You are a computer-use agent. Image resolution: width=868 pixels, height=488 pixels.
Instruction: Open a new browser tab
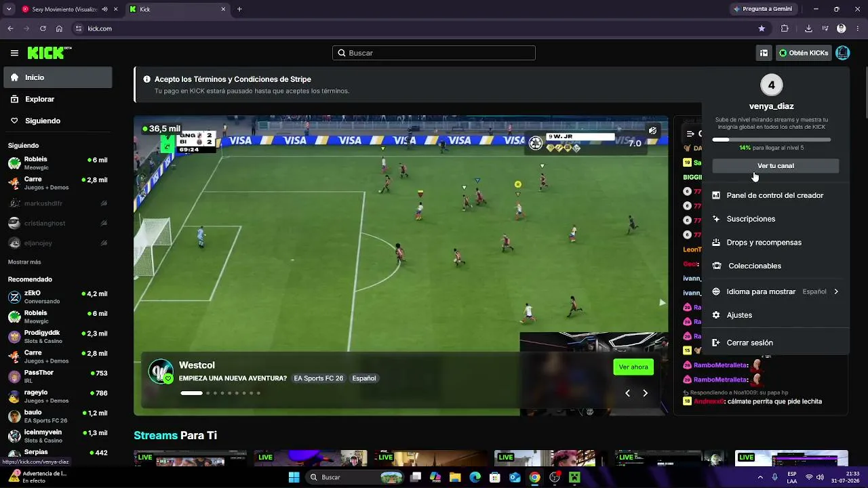point(239,9)
